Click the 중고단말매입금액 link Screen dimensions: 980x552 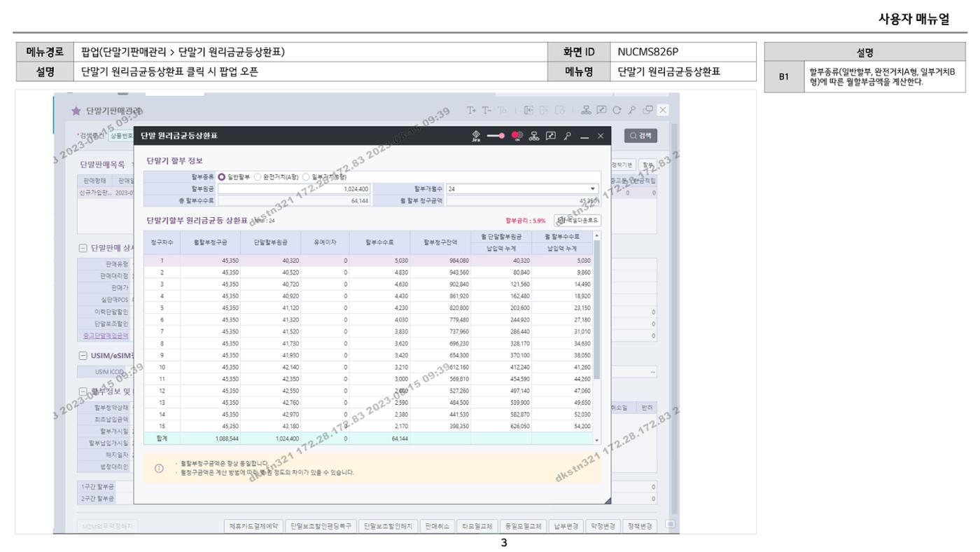coord(105,336)
